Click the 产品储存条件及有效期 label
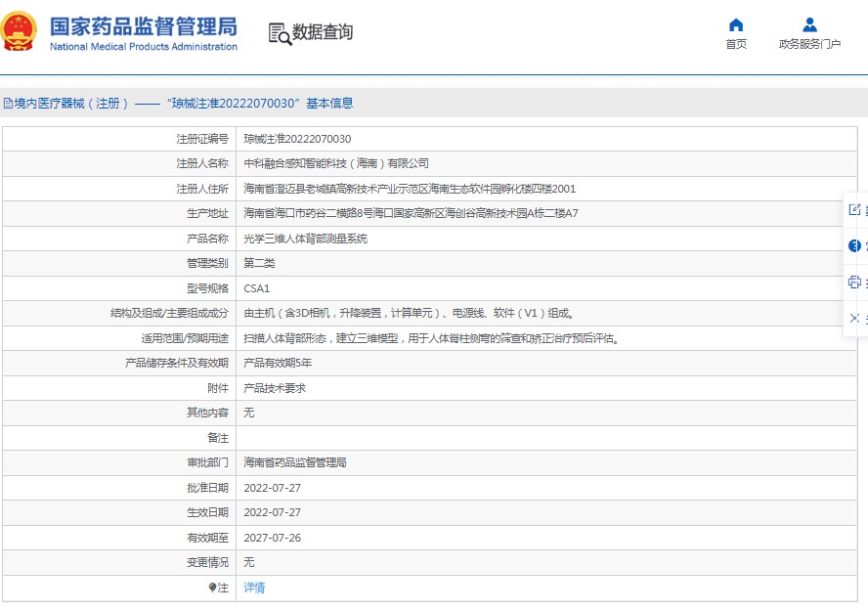Screen dimensions: 868x611 click(177, 363)
